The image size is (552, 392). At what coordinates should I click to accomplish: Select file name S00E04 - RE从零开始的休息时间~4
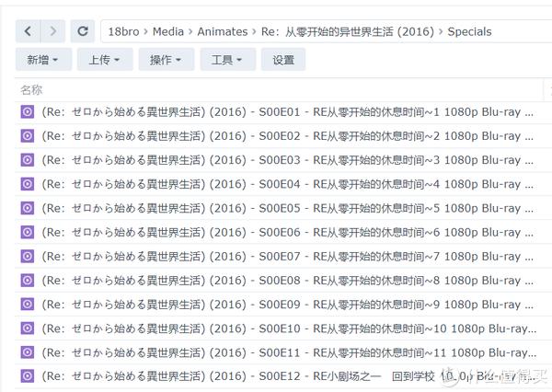(288, 184)
